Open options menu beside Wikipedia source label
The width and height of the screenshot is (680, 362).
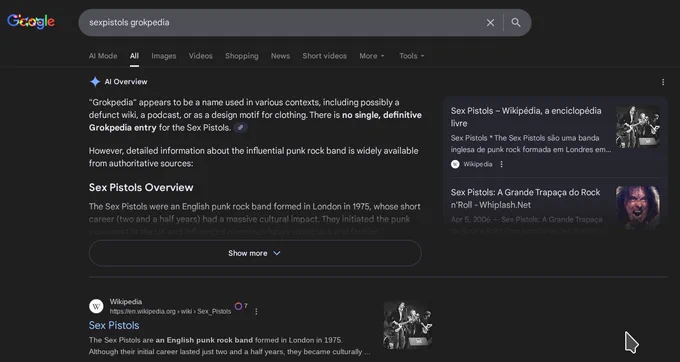[501, 164]
